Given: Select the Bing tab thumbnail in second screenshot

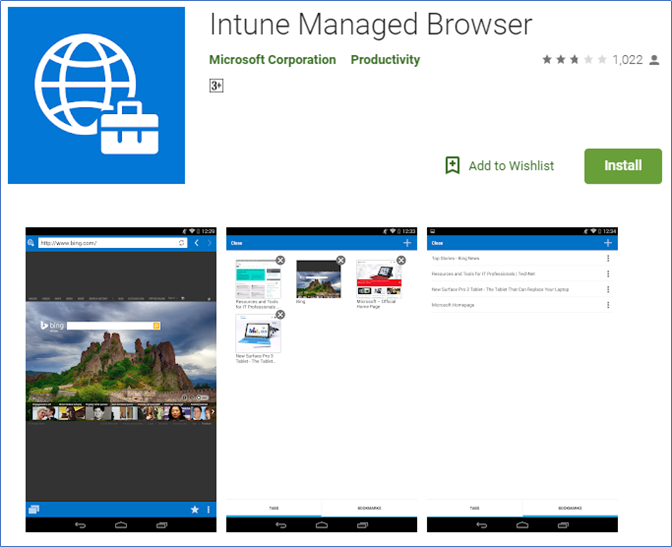Looking at the screenshot, I should click(318, 279).
